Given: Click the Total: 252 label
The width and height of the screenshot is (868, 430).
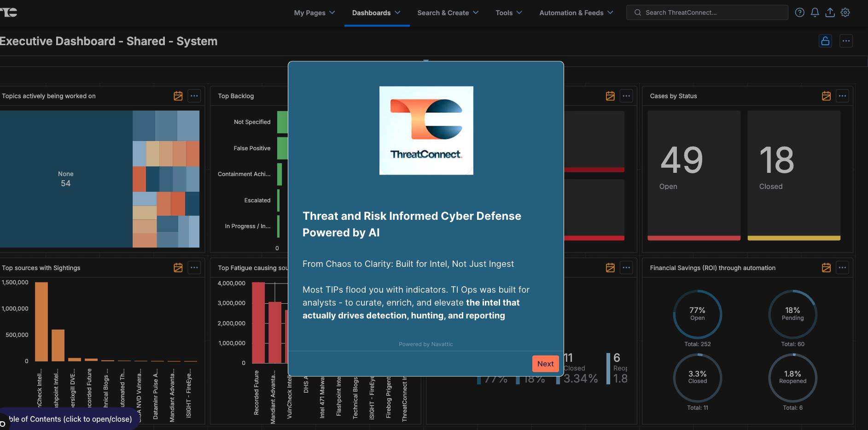Looking at the screenshot, I should 698,344.
